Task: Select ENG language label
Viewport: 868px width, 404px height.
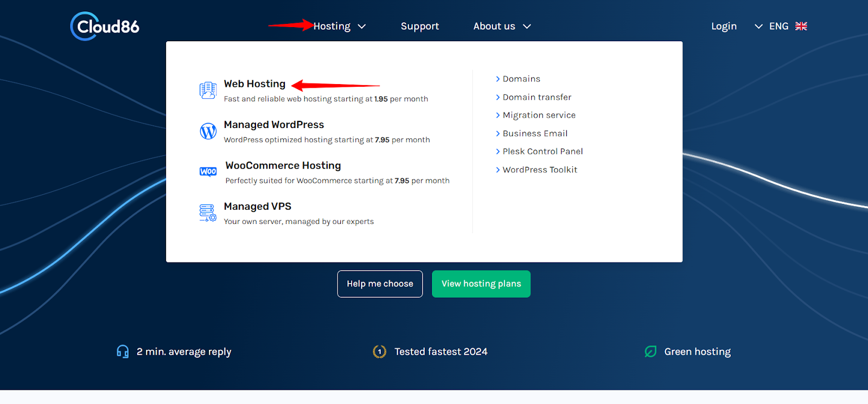Action: coord(778,26)
